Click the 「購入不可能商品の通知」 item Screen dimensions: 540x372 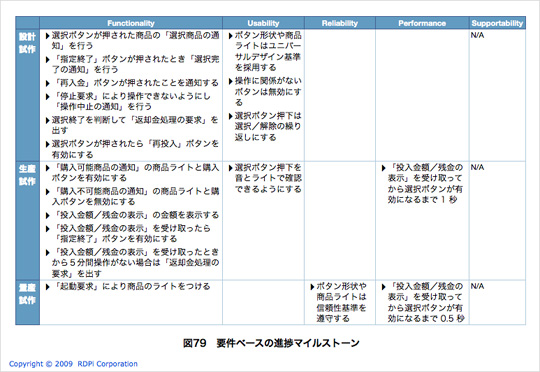click(133, 196)
